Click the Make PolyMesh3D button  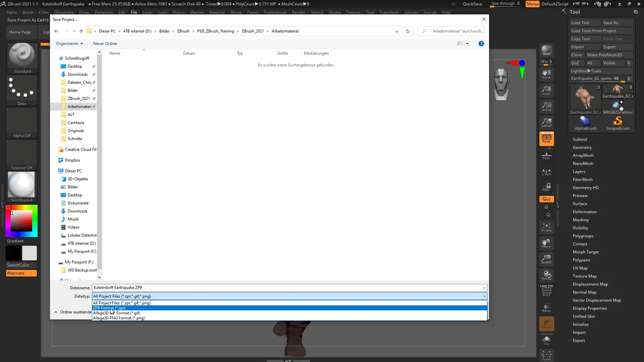pos(609,55)
